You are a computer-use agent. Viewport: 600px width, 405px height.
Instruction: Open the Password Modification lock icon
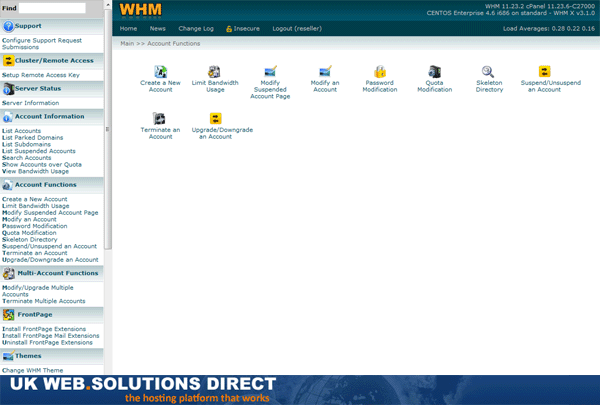click(x=380, y=71)
